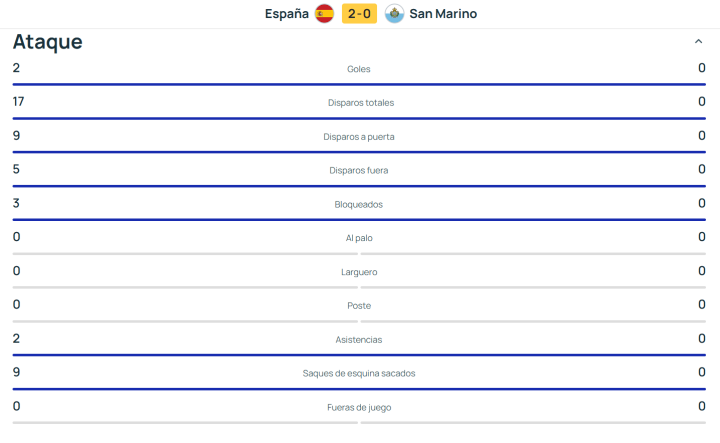The width and height of the screenshot is (720, 443).
Task: Open the España team name link
Action: 286,14
